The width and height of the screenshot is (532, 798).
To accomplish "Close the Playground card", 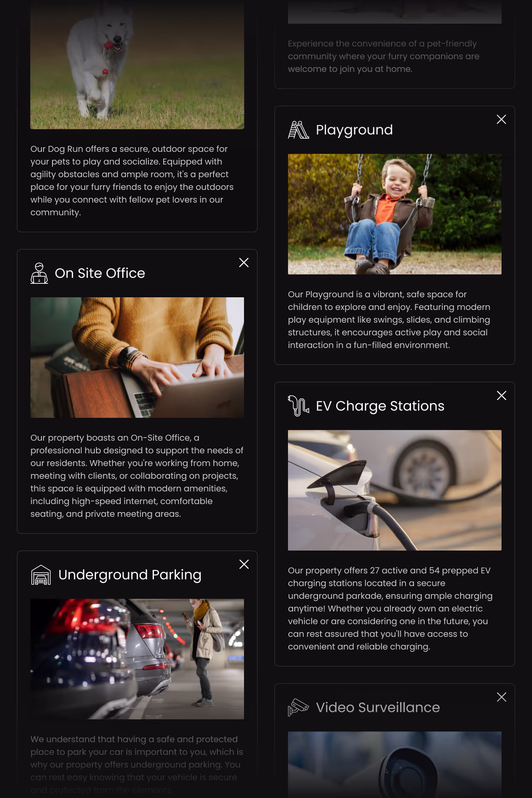I will (x=501, y=119).
